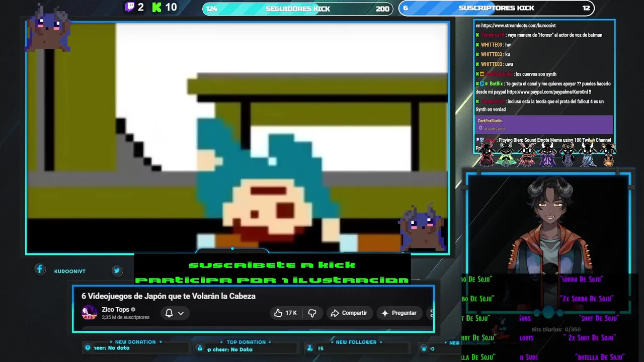Click the notification bell icon
Viewport: 644px width, 362px height.
(x=169, y=313)
